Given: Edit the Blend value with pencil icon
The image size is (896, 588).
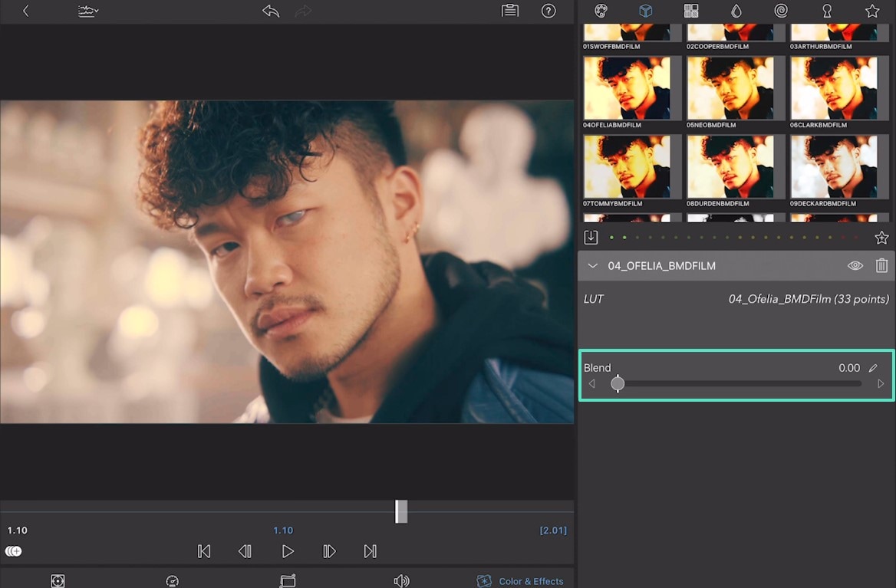Looking at the screenshot, I should click(x=873, y=368).
